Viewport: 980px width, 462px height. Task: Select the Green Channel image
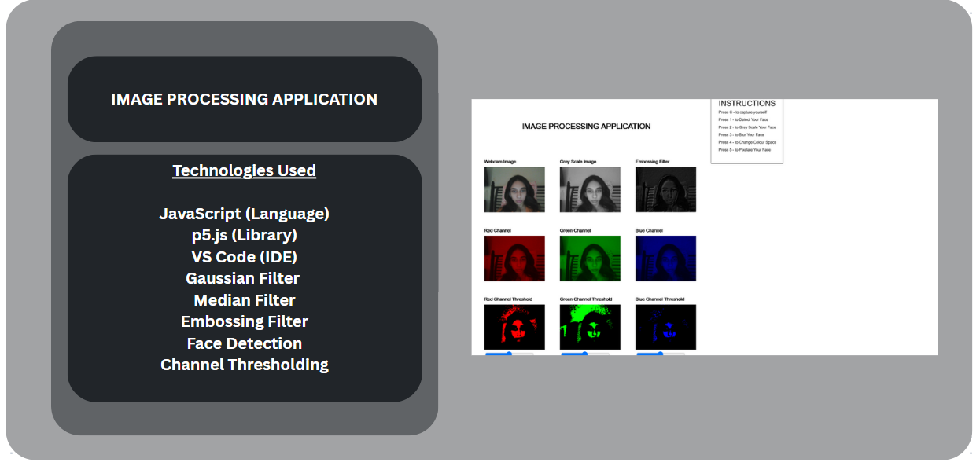pos(590,258)
